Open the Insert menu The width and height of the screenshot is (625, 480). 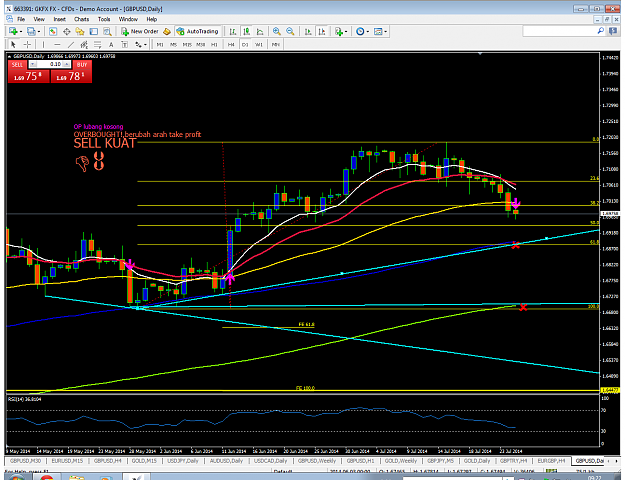59,19
